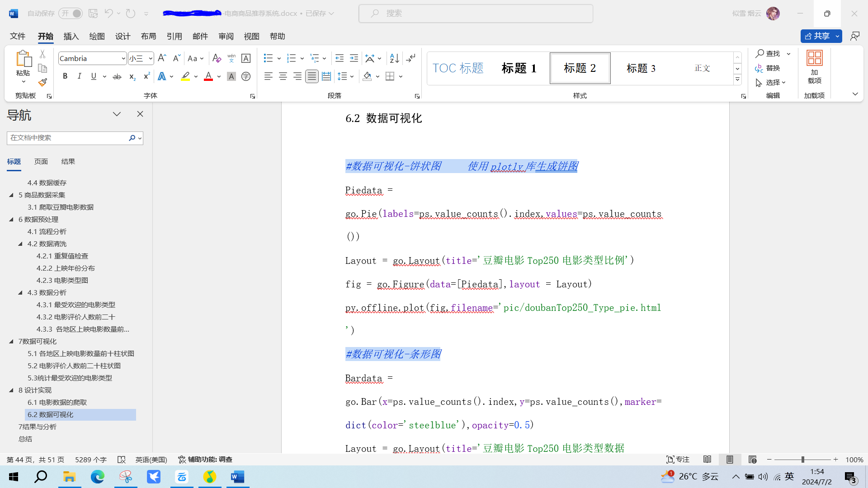The height and width of the screenshot is (488, 868).
Task: Click the Clear All Formatting icon
Action: click(x=217, y=58)
